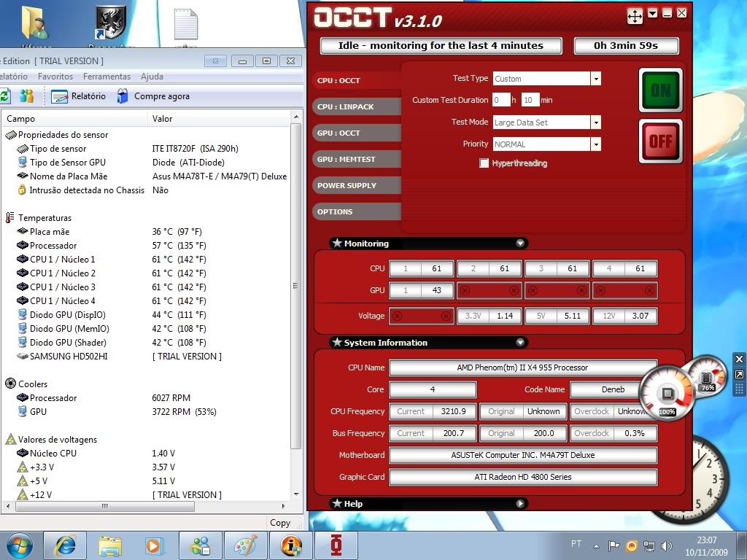
Task: Open the Priority dropdown
Action: click(596, 144)
